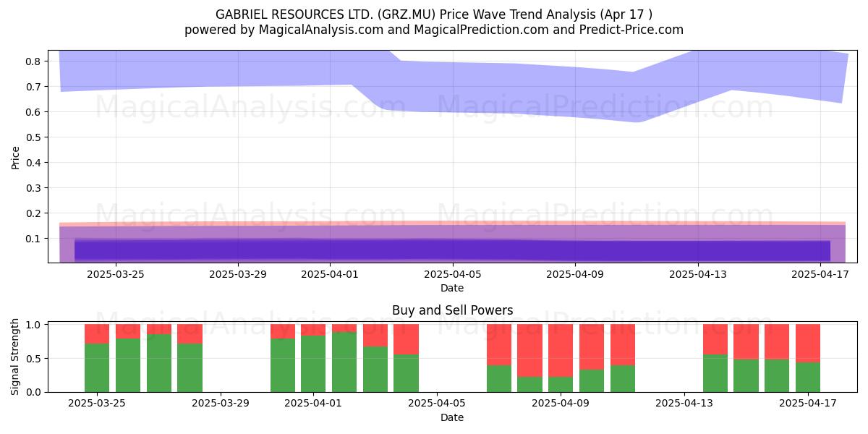Click the 2025-04-17 date tick in Buy and Sell Powers chart
The height and width of the screenshot is (434, 868).
point(808,404)
